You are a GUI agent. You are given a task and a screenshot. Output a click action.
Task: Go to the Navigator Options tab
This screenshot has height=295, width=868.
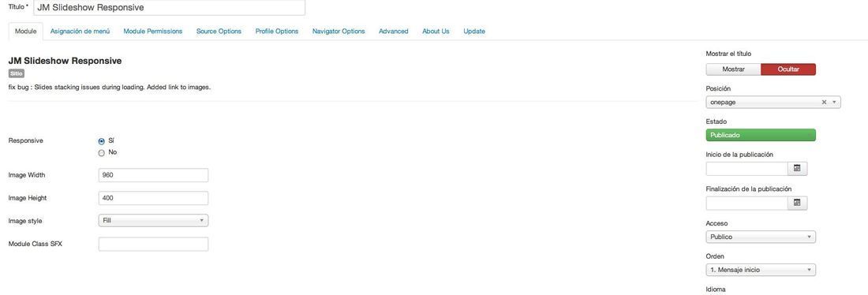point(339,32)
